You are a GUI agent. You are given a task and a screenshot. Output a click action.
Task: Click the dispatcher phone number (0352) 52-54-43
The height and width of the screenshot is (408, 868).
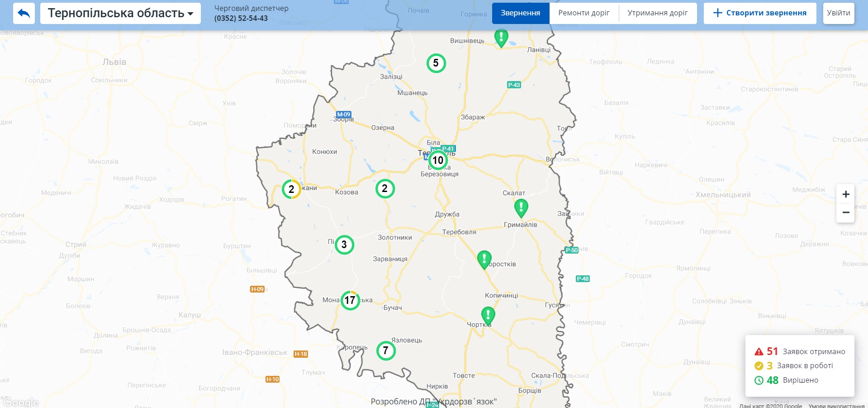[x=241, y=19]
